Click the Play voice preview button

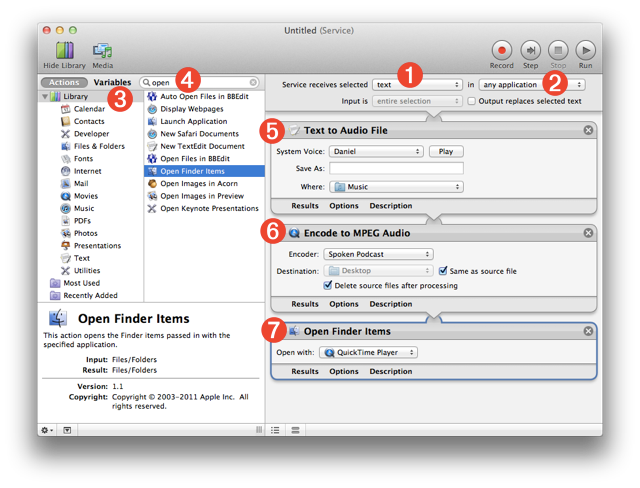(446, 151)
